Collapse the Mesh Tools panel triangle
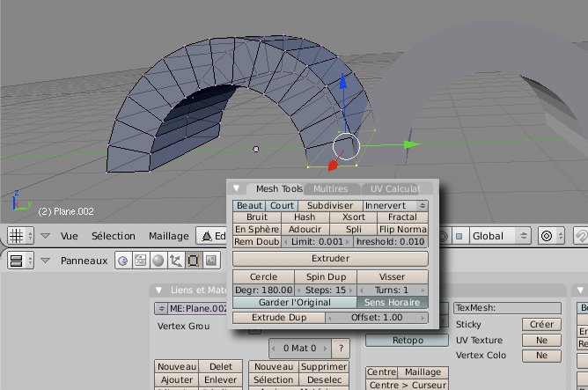 coord(236,188)
